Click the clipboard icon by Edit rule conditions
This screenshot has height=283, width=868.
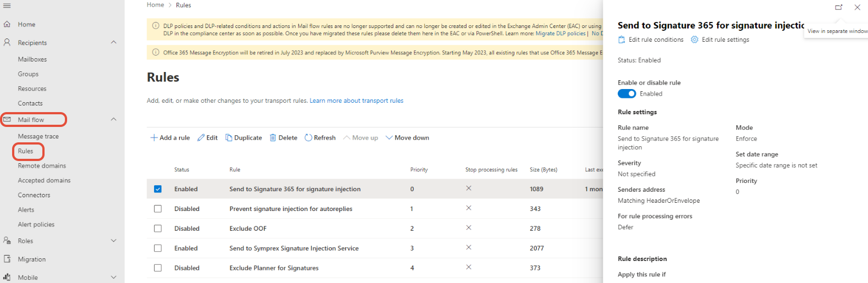tap(622, 40)
